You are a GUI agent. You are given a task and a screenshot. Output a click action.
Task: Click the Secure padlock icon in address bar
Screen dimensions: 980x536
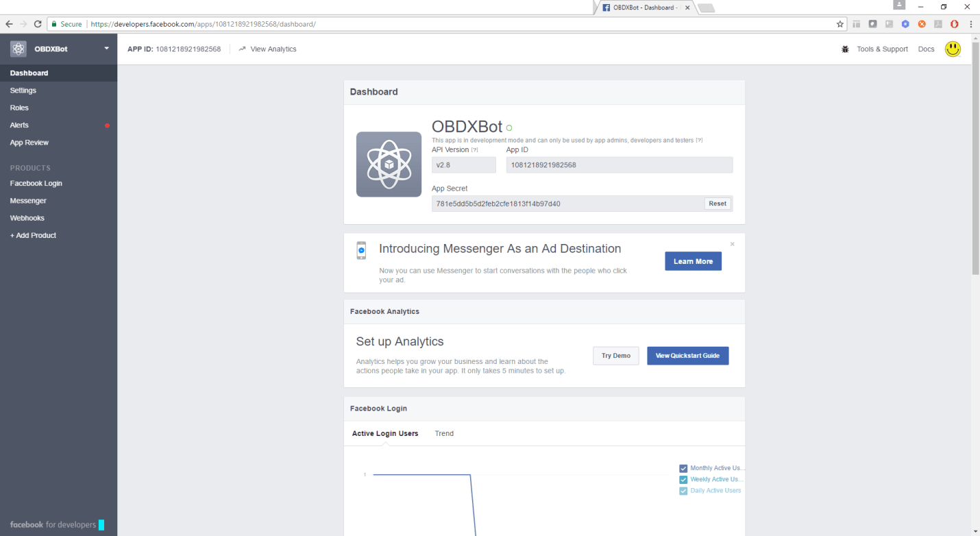(53, 23)
